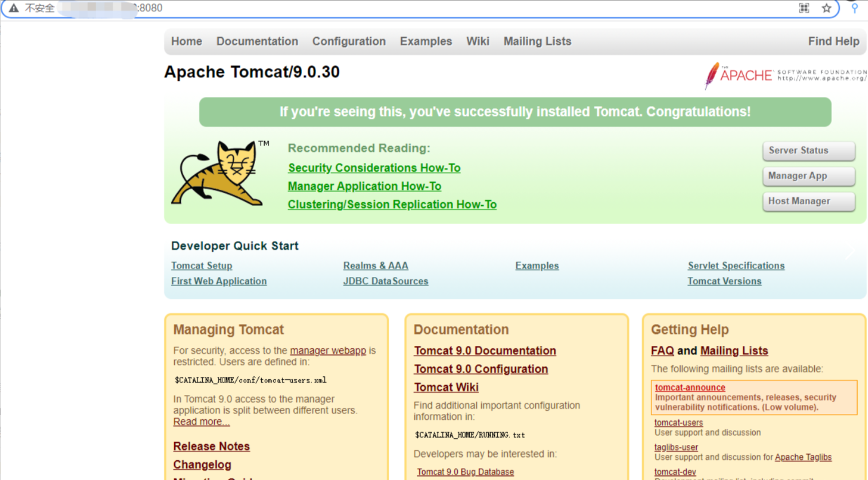Switch to the Mailing Lists navigation item
This screenshot has height=480, width=868.
click(x=536, y=41)
